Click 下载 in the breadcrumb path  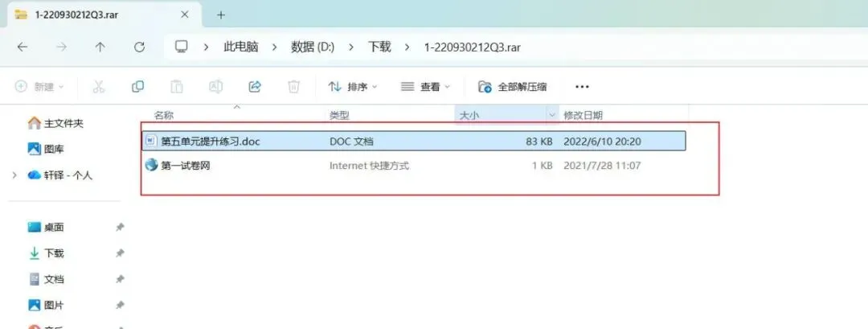[379, 47]
